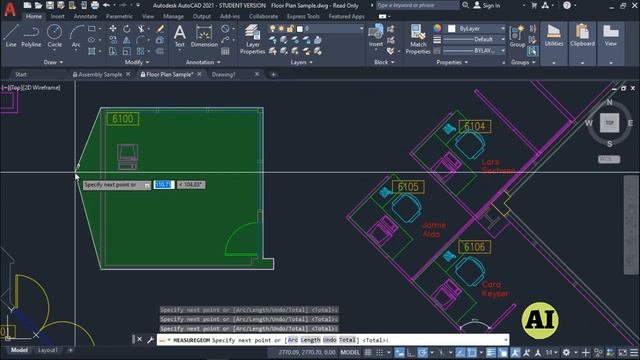Expand the Annotation panel

(203, 62)
